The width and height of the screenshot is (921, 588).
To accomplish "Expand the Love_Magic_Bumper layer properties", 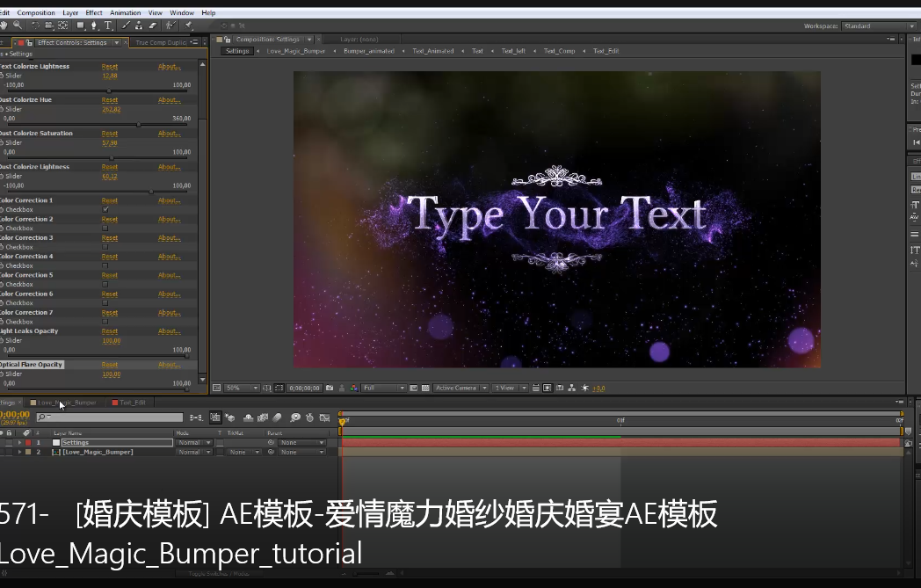I will (20, 452).
